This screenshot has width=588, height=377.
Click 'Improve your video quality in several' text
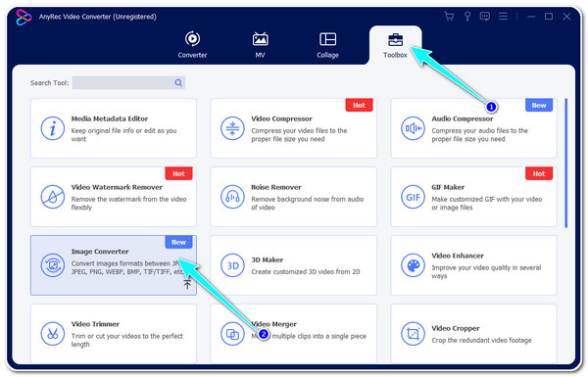[x=486, y=267]
